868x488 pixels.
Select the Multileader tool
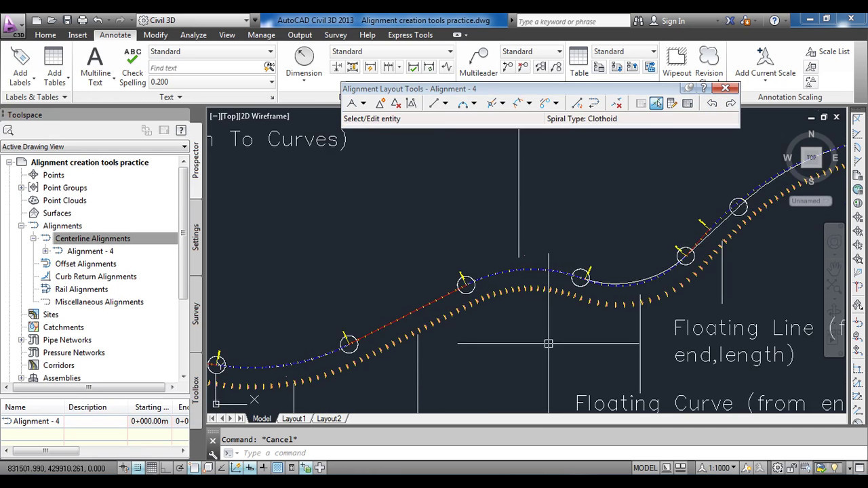[x=478, y=62]
